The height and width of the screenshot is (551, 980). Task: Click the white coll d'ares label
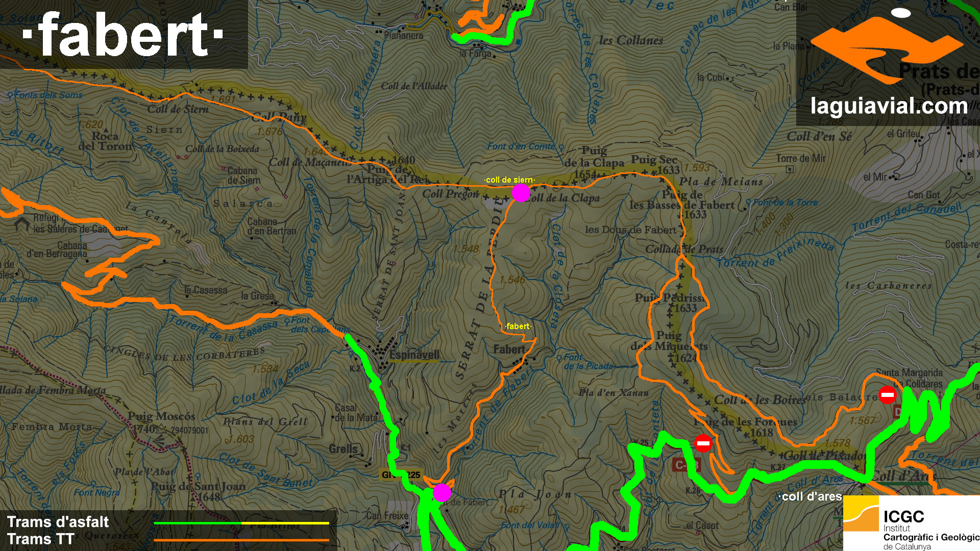click(x=811, y=496)
